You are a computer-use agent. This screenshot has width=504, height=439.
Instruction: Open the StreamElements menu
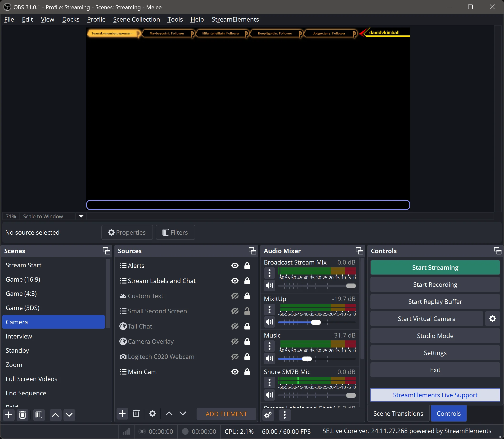click(235, 19)
